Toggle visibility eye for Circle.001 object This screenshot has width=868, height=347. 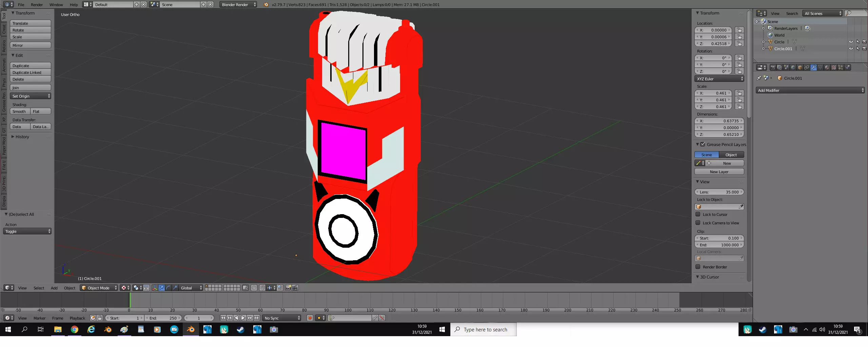pyautogui.click(x=851, y=48)
